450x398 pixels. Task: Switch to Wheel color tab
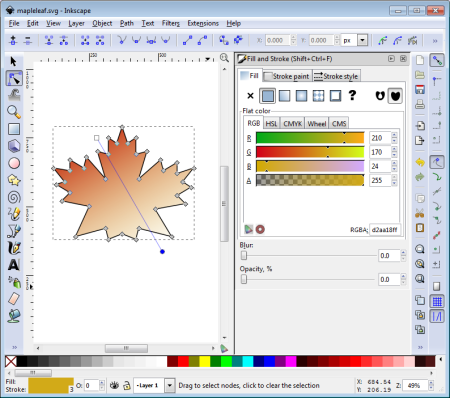pos(317,124)
